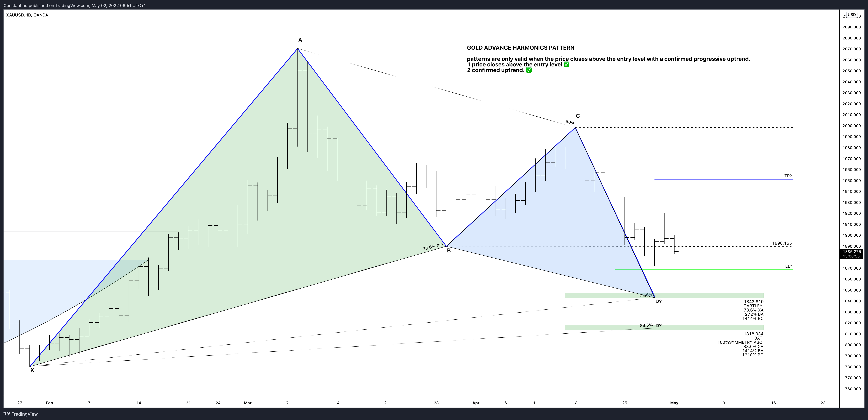Screen dimensions: 868x420
Task: Click the "88.6% XA" ratio text
Action: 753,347
